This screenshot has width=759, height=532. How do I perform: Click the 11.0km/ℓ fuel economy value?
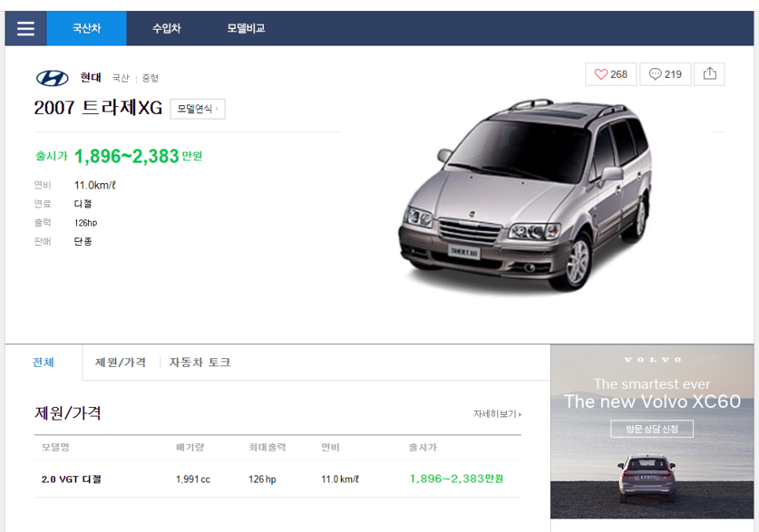click(95, 185)
